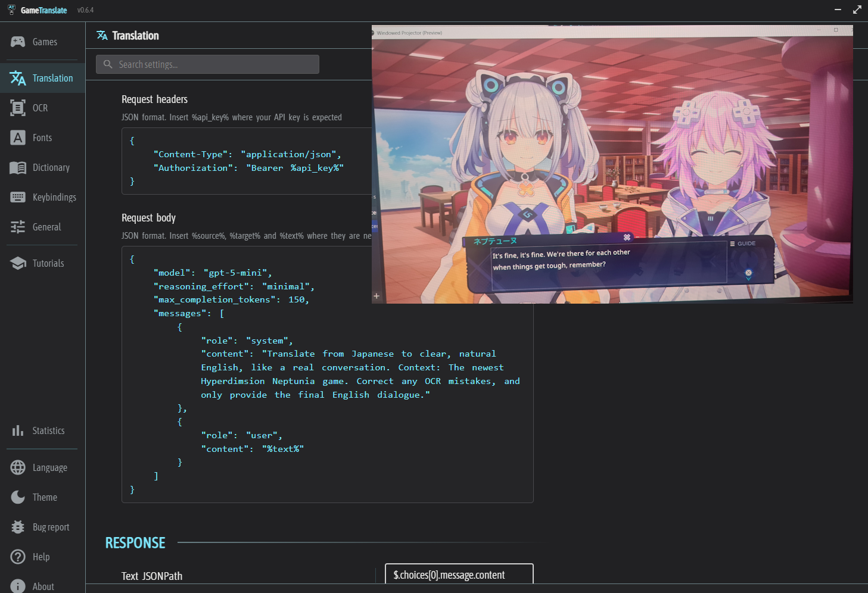The width and height of the screenshot is (868, 593).
Task: Select the Keybindings keyboard icon
Action: pos(18,197)
